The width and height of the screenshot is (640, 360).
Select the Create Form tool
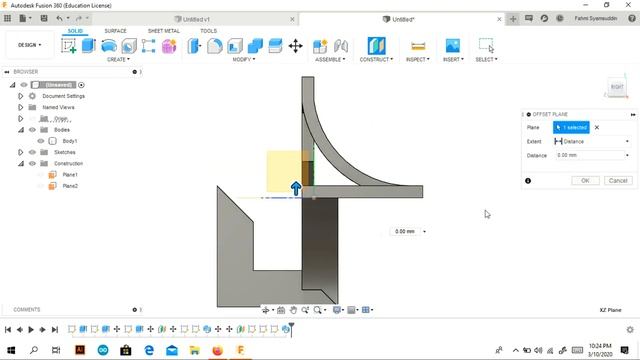pyautogui.click(x=169, y=46)
